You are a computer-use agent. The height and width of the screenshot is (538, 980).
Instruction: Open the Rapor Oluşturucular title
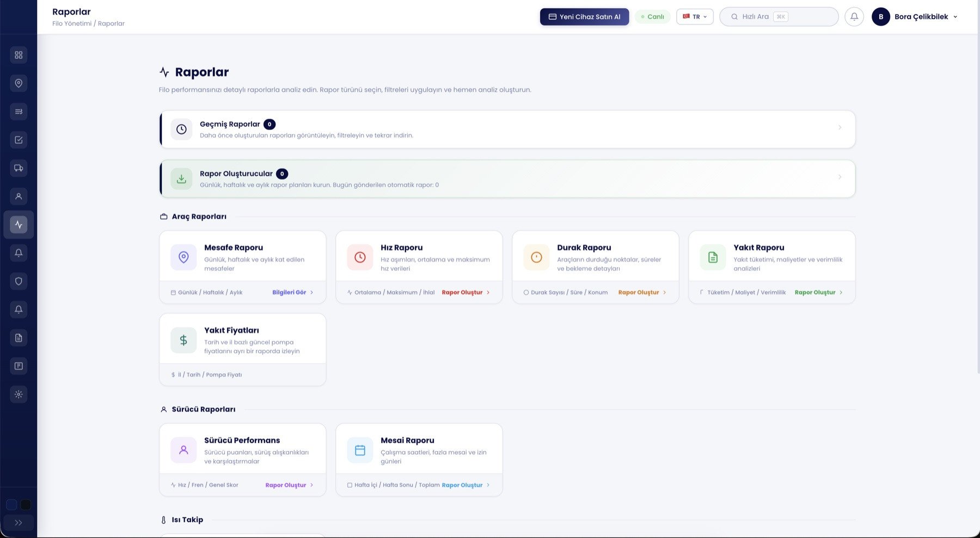(236, 174)
